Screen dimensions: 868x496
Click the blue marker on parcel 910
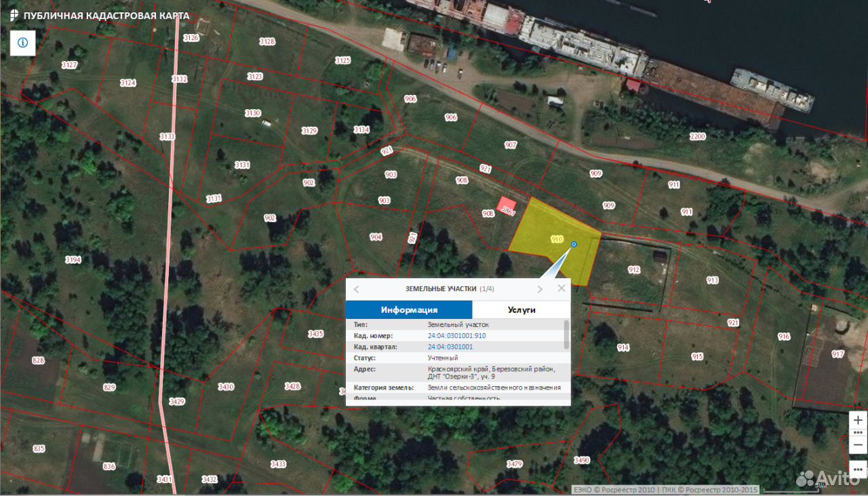574,244
